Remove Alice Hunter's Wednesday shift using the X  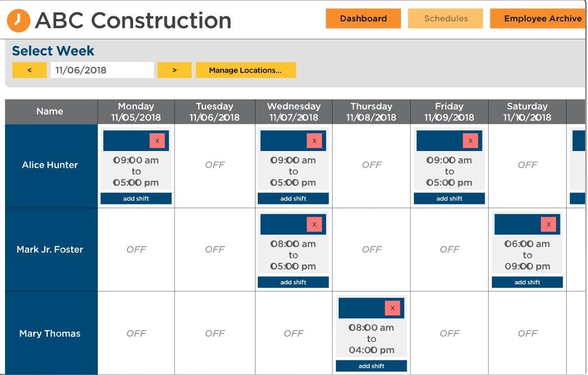click(x=314, y=140)
